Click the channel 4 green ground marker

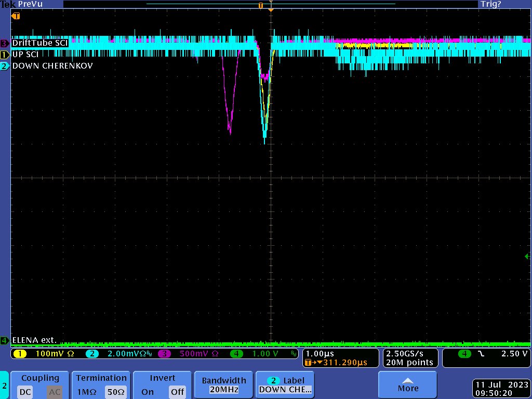(5, 341)
